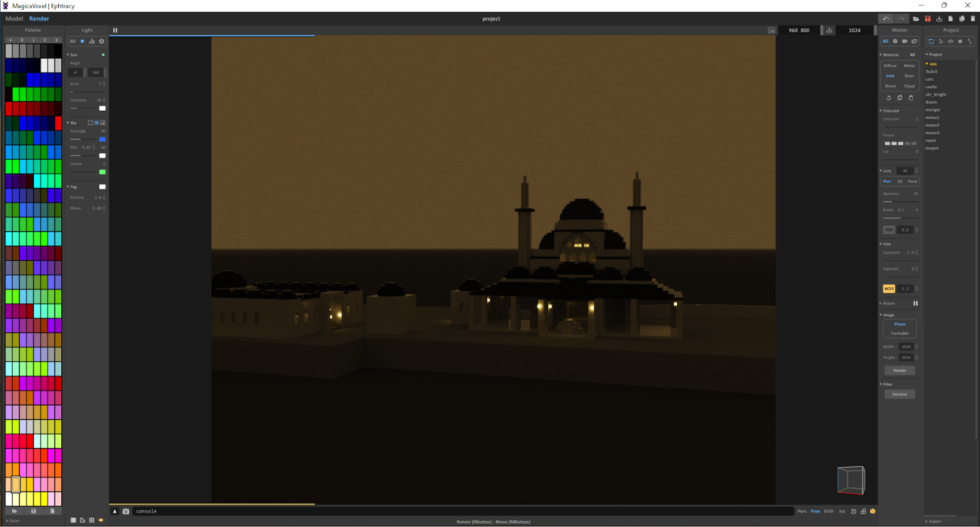980x527 pixels.
Task: Select the Iso camera view
Action: [842, 512]
